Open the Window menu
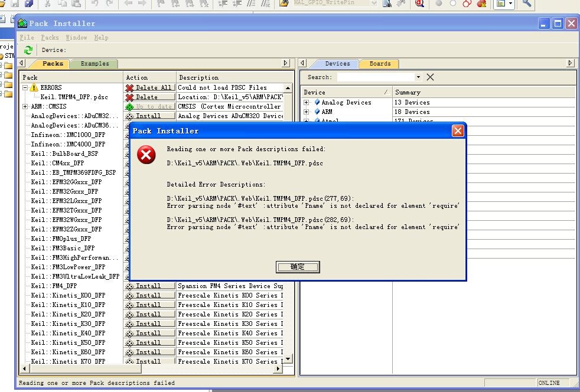Viewport: 580px width, 392px height. pos(76,37)
